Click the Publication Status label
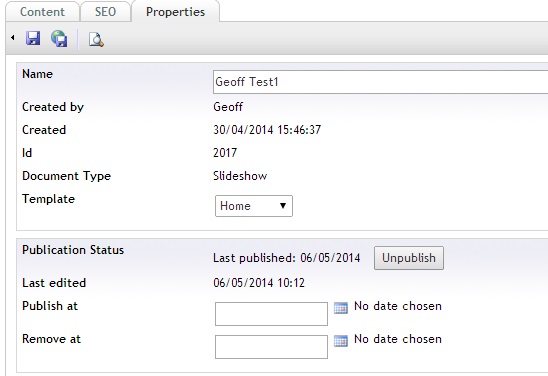 (x=73, y=250)
